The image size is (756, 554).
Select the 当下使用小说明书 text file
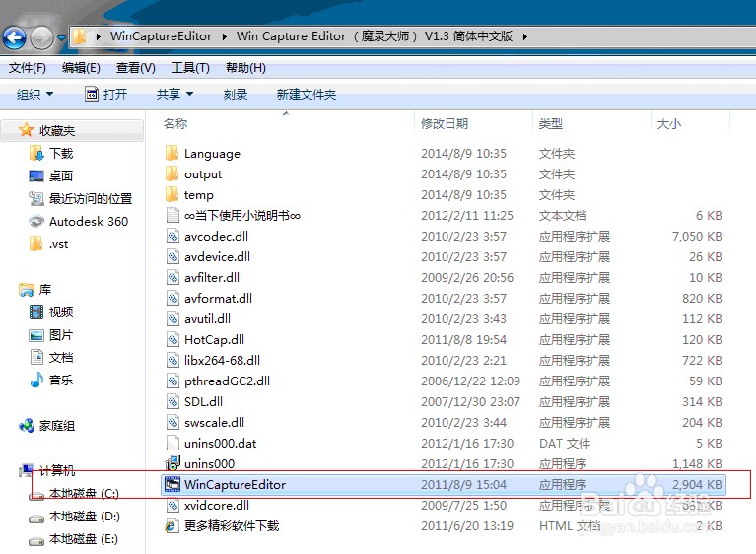point(233,216)
